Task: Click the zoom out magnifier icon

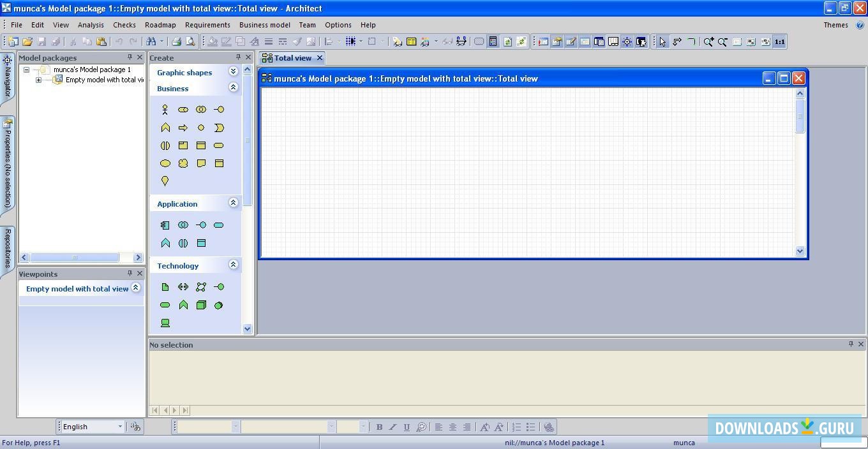Action: tap(722, 42)
